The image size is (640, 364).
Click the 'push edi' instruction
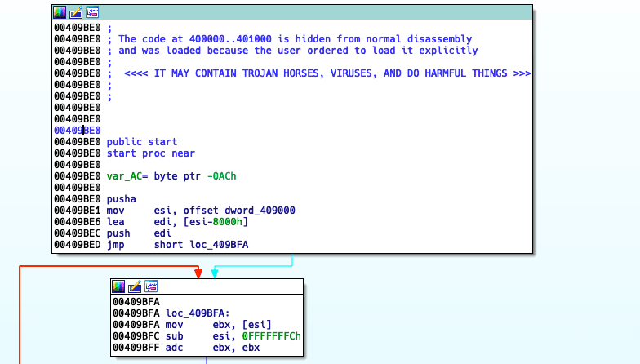point(139,233)
